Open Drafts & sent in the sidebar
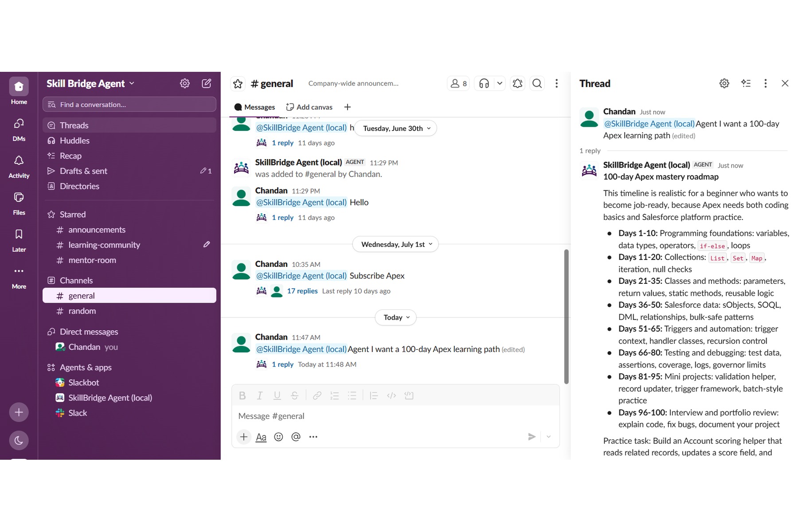Viewport: 798px width, 532px height. coord(129,171)
